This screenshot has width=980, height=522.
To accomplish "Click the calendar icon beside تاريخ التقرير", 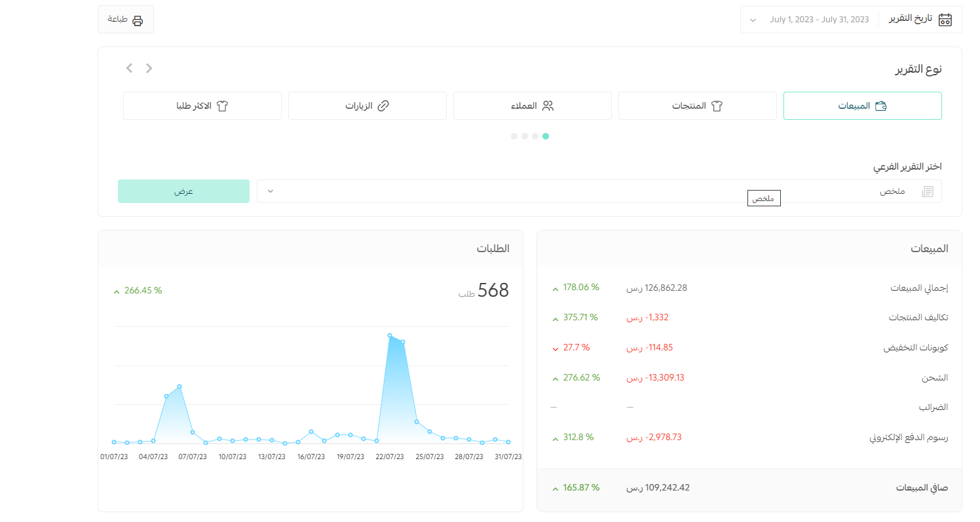I will (945, 20).
